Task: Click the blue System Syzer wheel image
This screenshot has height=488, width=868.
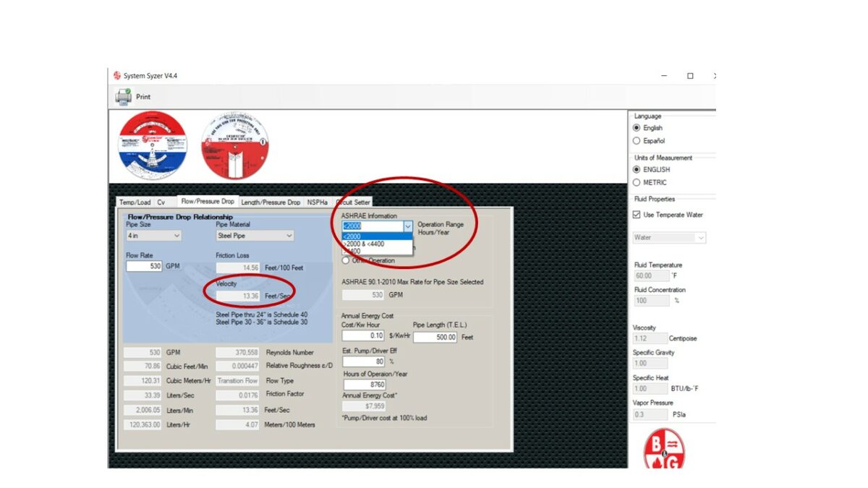Action: pyautogui.click(x=153, y=145)
